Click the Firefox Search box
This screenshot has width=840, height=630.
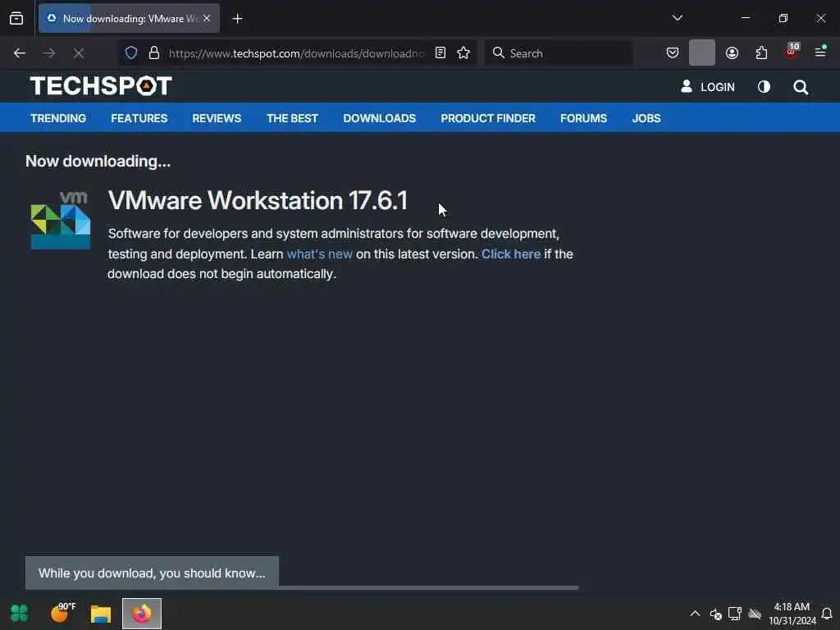coord(559,53)
